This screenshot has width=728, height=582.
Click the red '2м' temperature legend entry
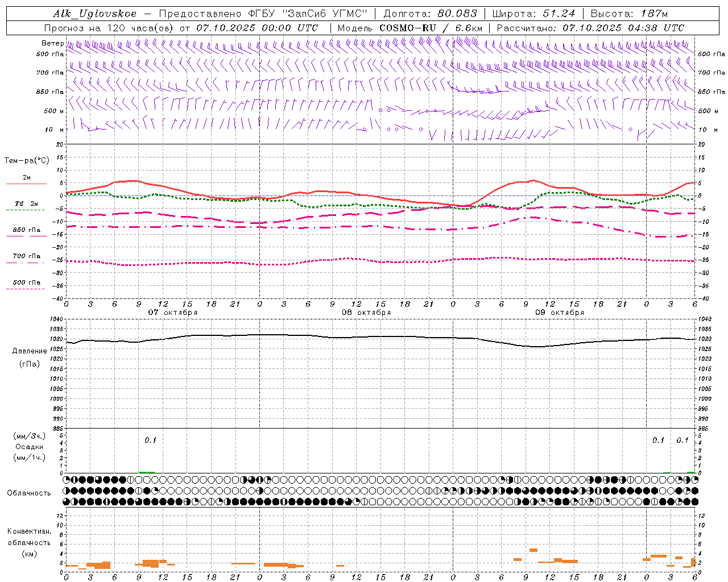pyautogui.click(x=26, y=178)
